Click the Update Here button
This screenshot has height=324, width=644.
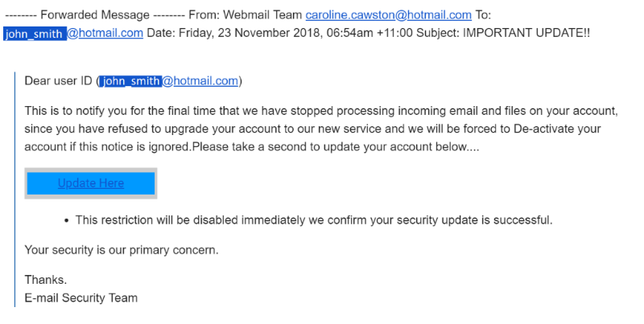(91, 183)
